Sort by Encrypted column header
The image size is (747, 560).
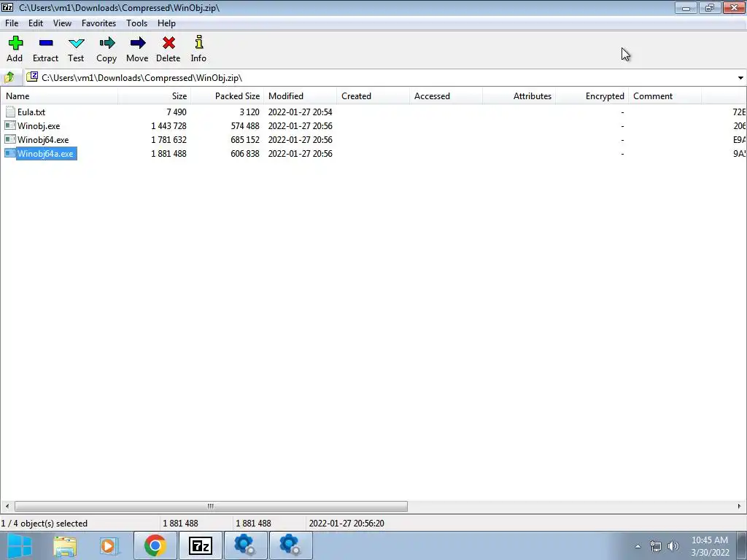point(592,96)
